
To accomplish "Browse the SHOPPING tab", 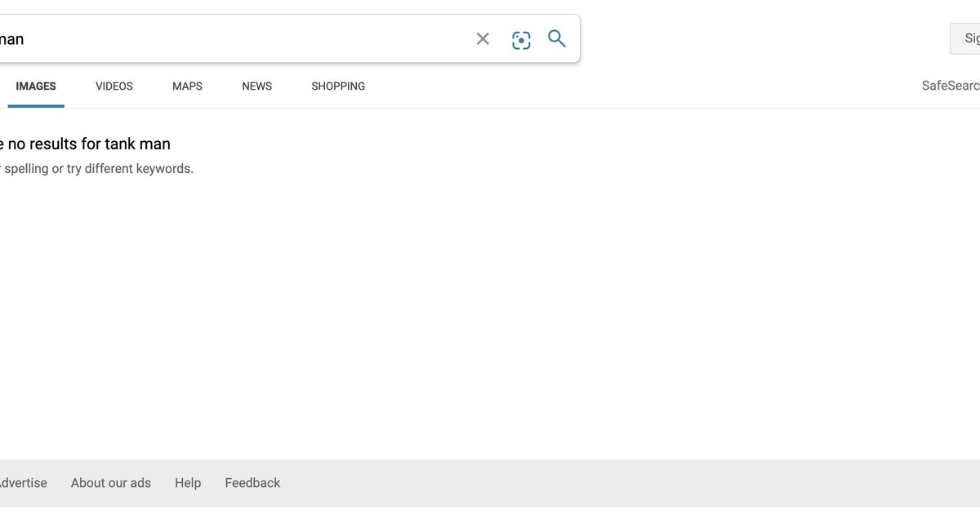I will 337,86.
